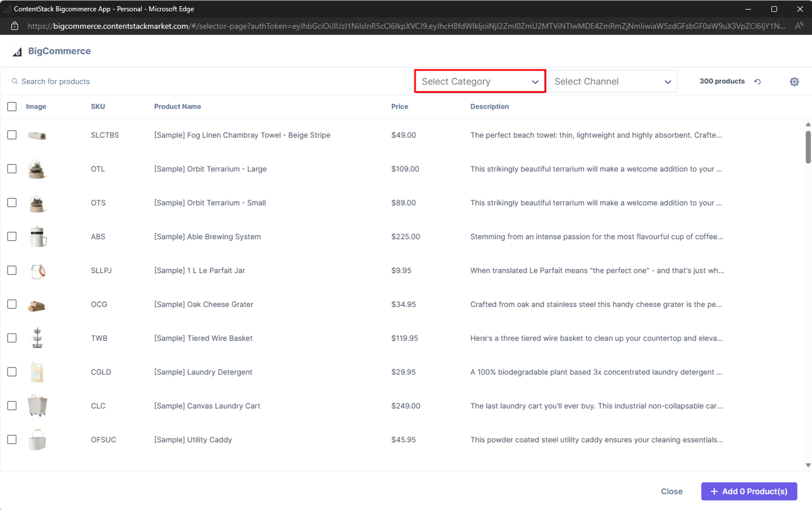Image resolution: width=812 pixels, height=510 pixels.
Task: Click the SLLPJ SKU cell
Action: click(x=101, y=270)
